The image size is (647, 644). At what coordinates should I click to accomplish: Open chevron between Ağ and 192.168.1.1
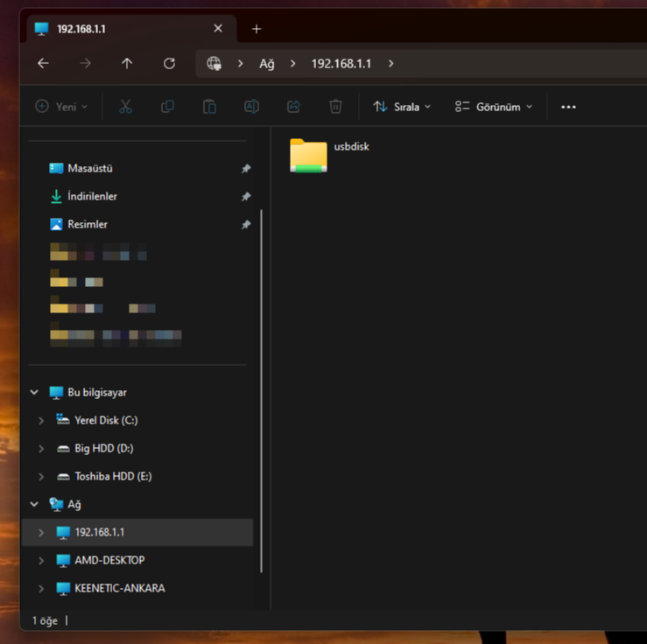pos(293,64)
